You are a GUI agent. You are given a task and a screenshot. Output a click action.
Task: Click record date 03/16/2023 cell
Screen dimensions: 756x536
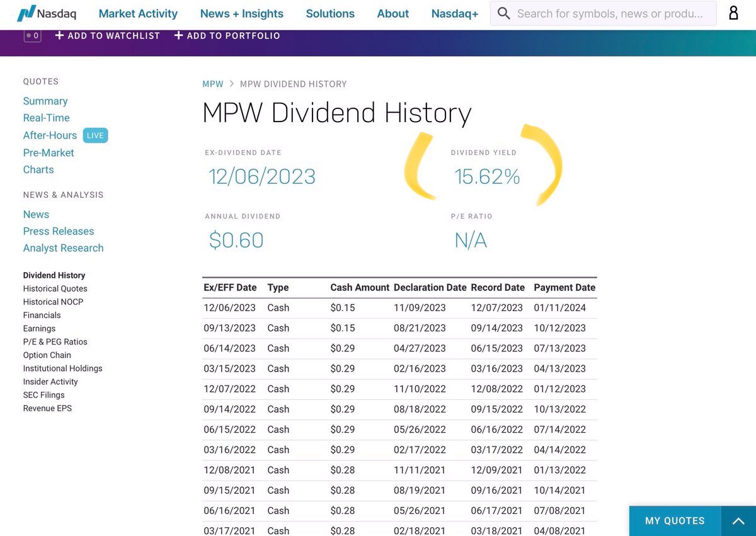[497, 368]
